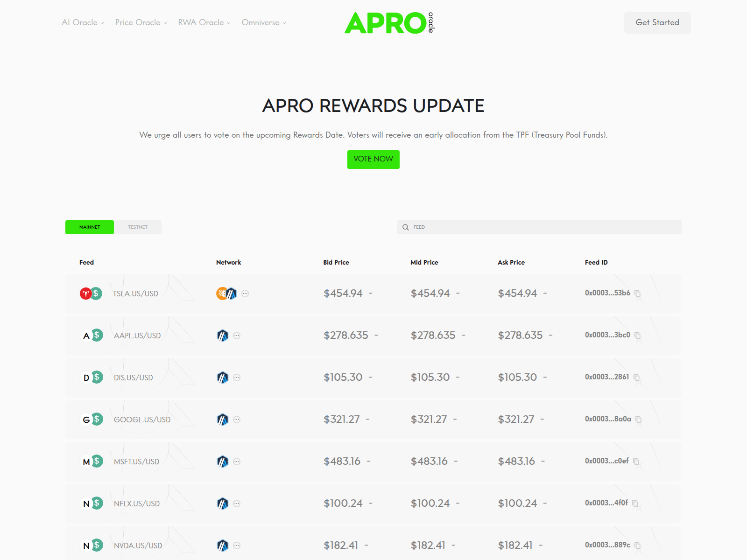This screenshot has width=747, height=560.
Task: Switch to the TESTNET view
Action: (x=138, y=227)
